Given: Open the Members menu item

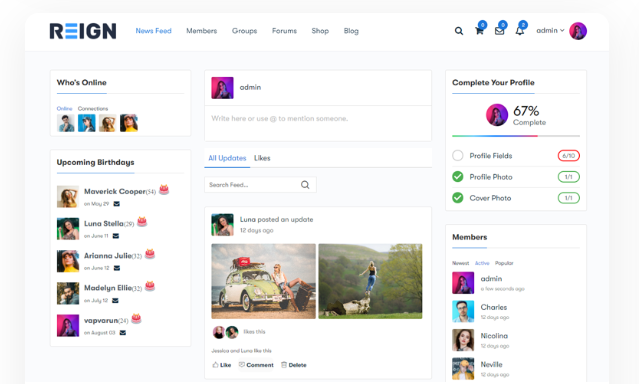Looking at the screenshot, I should tap(202, 31).
